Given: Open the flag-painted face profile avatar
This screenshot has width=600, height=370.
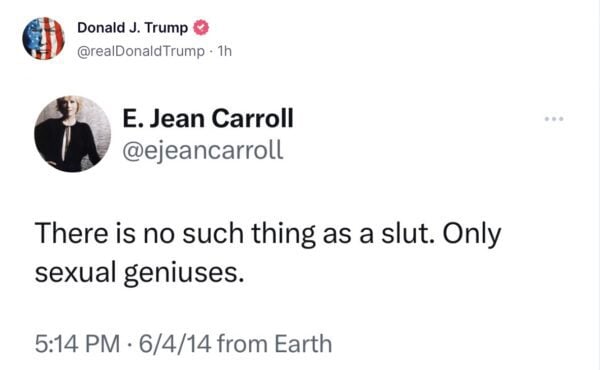Looking at the screenshot, I should click(43, 38).
